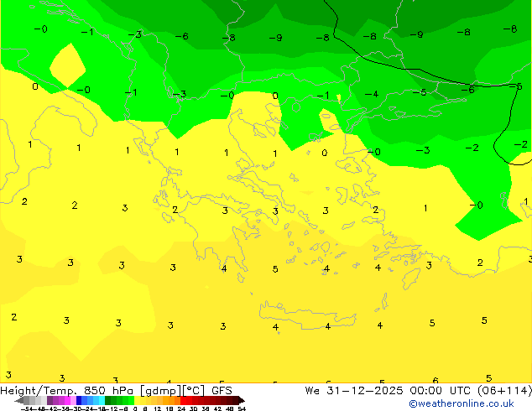Click the "6" temperature value near the map's bottom edge
This screenshot has height=411, width=532.
[x=436, y=380]
